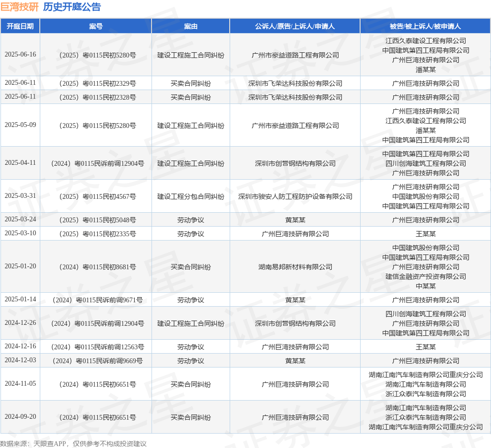Click defendant 建信金融资产投资有限公司
Image resolution: width=491 pixels, height=448 pixels.
point(426,276)
